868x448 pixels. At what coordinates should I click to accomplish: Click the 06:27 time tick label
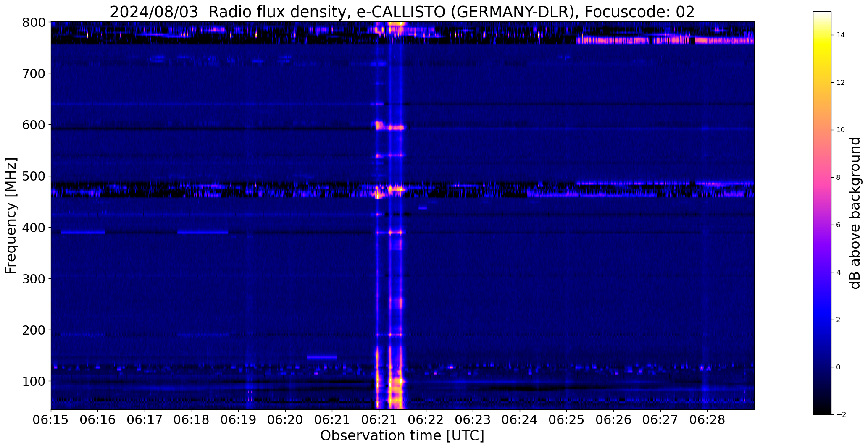coord(660,420)
